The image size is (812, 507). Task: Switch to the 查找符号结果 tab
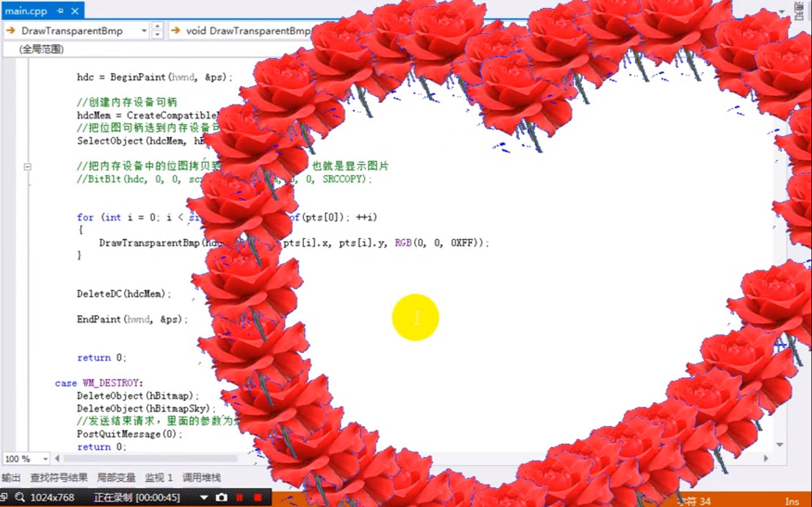click(x=59, y=478)
